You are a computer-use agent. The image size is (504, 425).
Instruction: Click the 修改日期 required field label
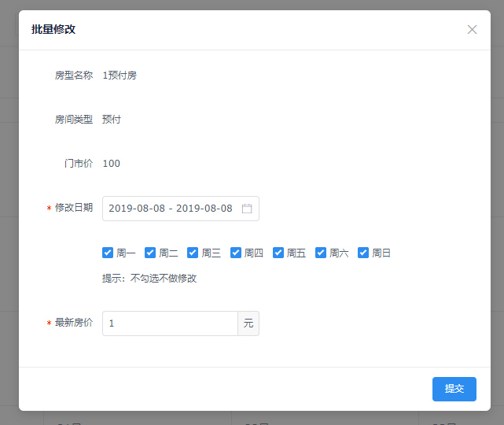pyautogui.click(x=73, y=208)
